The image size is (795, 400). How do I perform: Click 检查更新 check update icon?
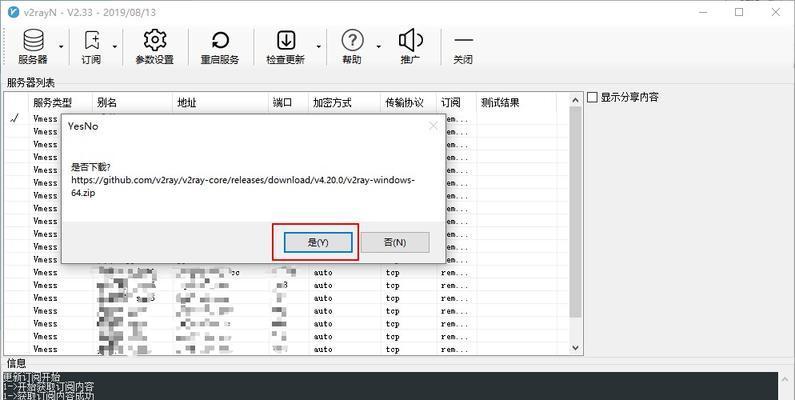pyautogui.click(x=285, y=46)
